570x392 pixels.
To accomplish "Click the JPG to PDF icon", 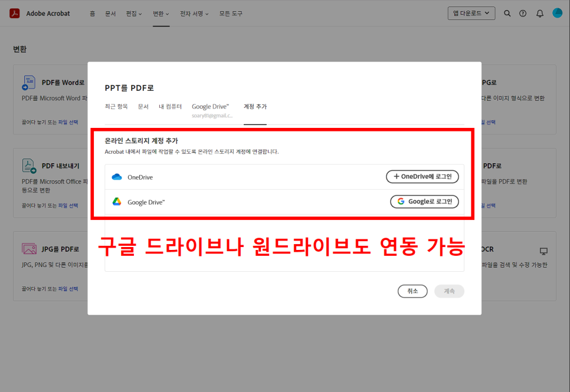I will click(x=29, y=249).
